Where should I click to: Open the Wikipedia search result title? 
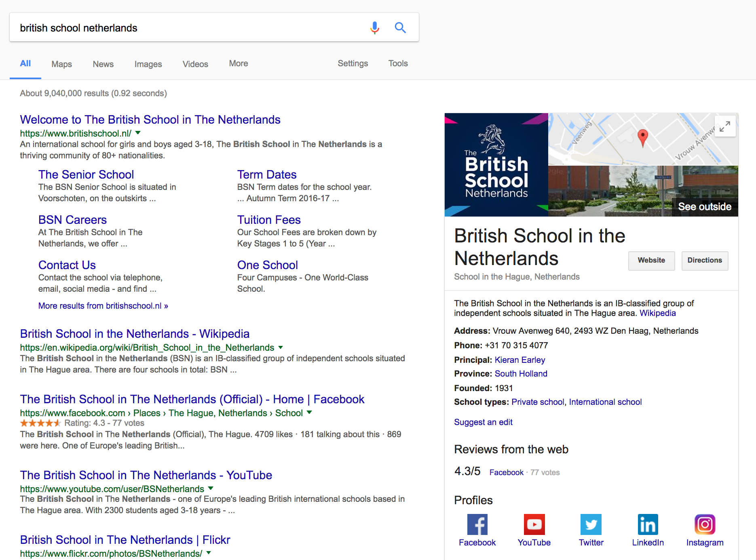point(135,334)
